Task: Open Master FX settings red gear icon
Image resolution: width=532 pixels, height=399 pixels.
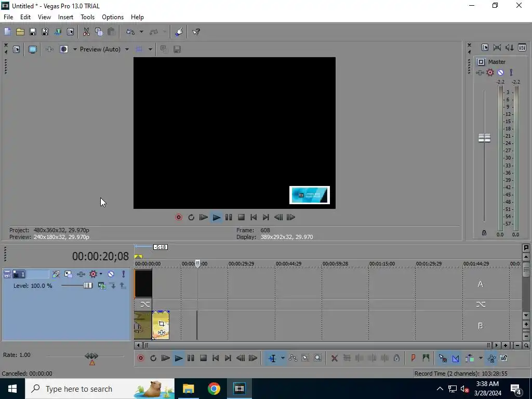Action: [x=490, y=72]
